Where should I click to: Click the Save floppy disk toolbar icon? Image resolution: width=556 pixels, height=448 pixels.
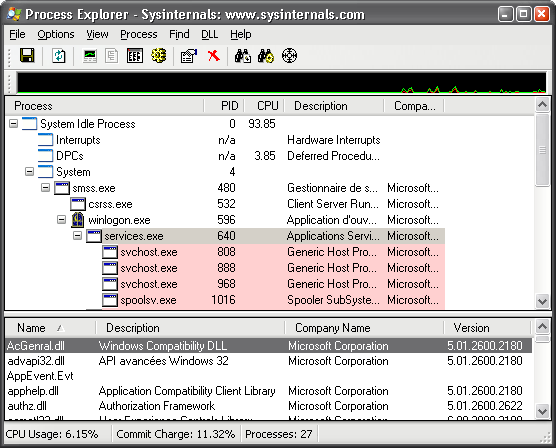coord(27,56)
